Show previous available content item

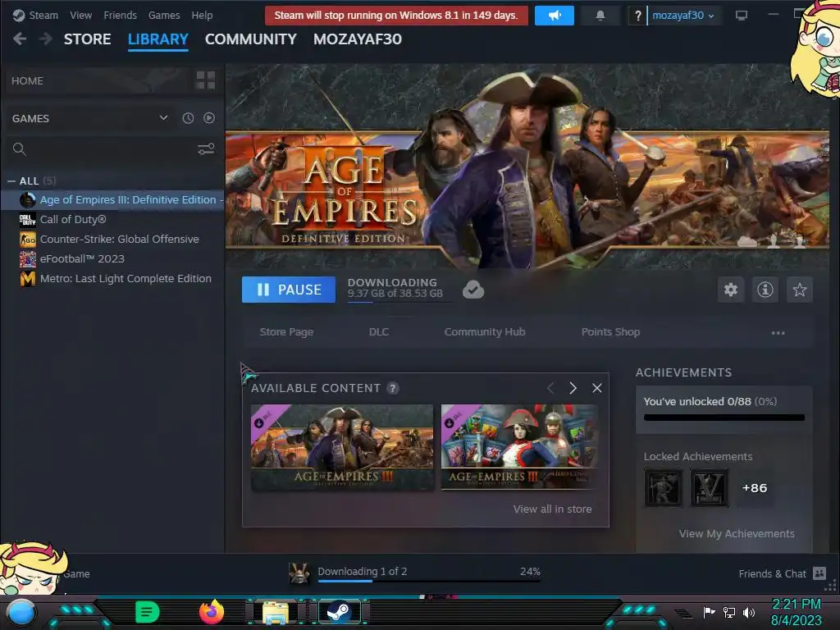point(550,388)
